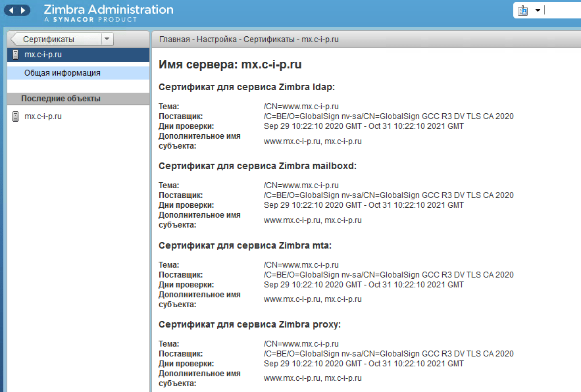Click the Zimbra Administration logo

tap(109, 13)
